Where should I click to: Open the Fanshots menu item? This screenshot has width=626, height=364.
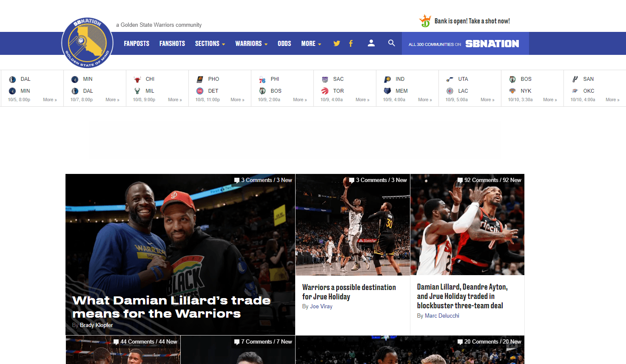(x=172, y=43)
